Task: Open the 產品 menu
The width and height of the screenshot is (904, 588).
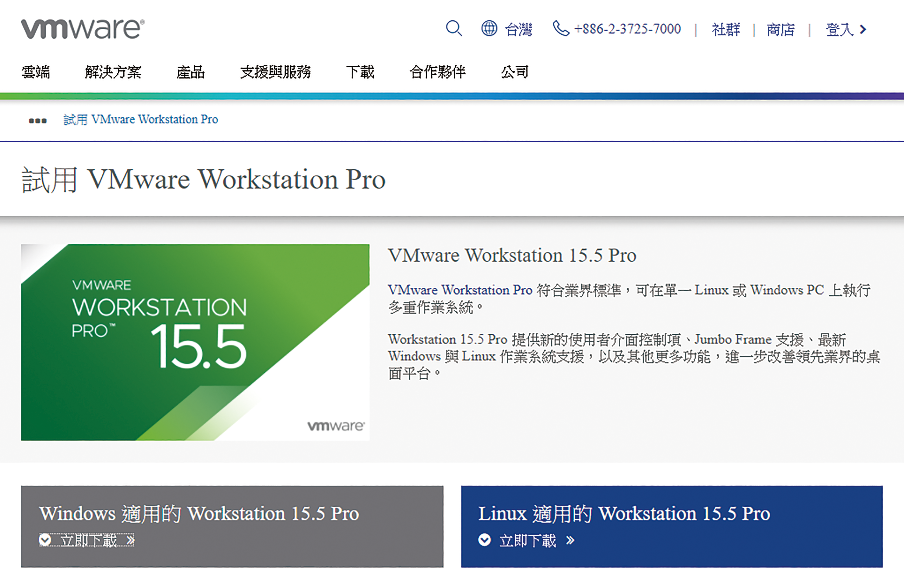Action: 191,72
